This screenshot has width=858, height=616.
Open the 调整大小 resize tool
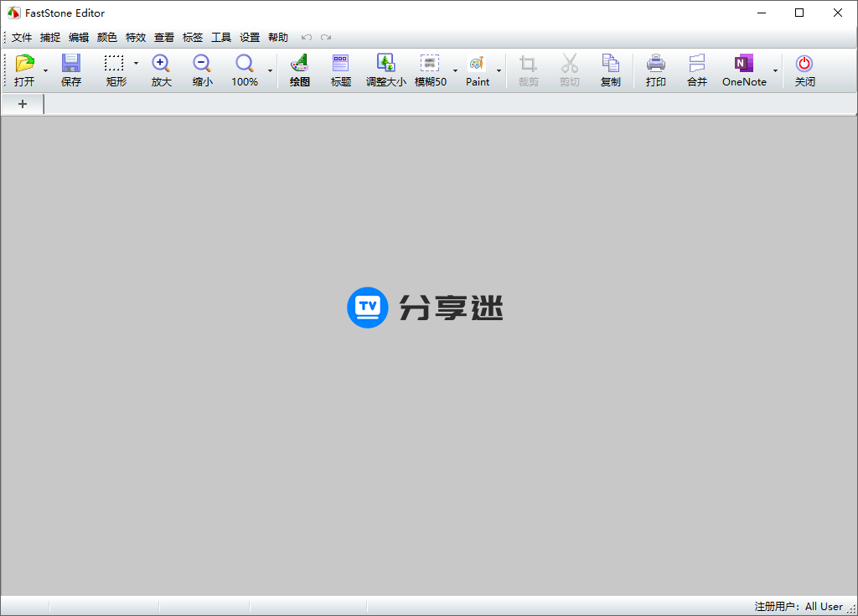[x=385, y=70]
